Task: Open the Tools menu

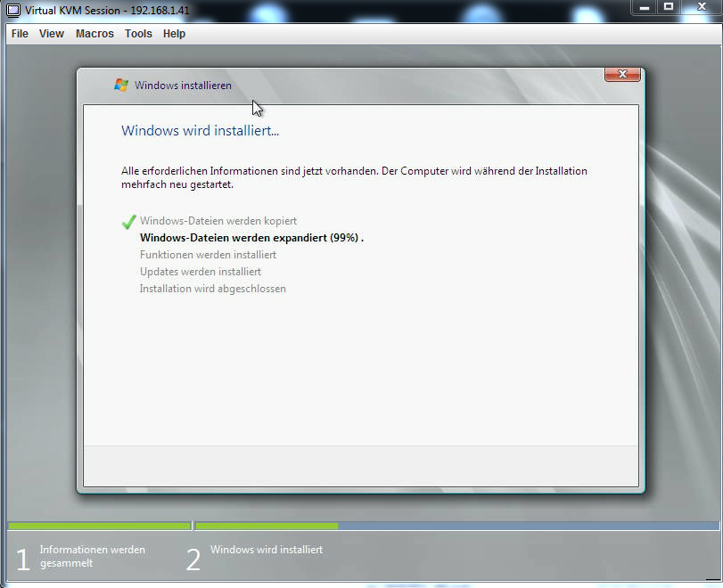Action: point(138,34)
